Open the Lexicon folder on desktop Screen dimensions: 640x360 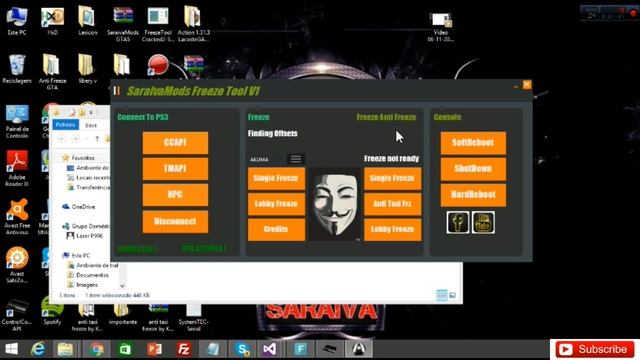point(87,21)
